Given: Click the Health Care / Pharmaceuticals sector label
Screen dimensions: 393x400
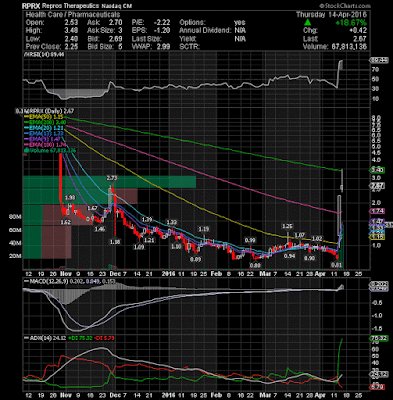Looking at the screenshot, I should [73, 15].
